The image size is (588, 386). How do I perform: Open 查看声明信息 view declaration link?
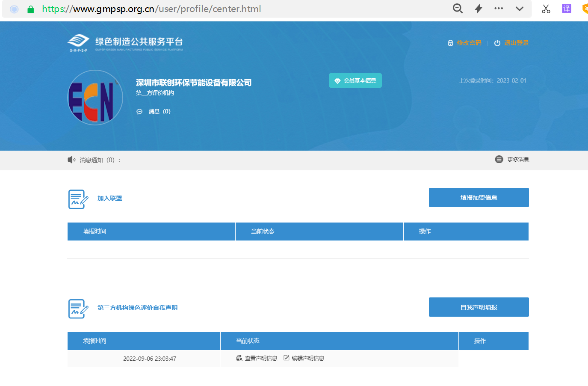pyautogui.click(x=261, y=358)
